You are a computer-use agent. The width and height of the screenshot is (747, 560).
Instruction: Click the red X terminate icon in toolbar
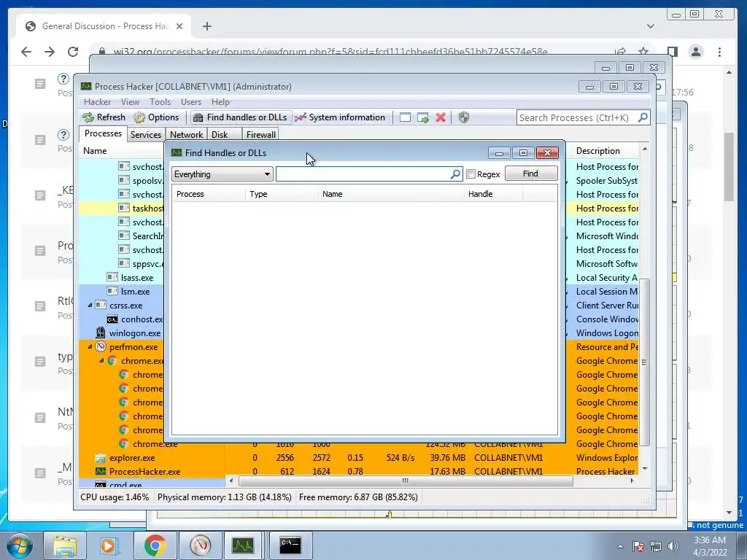(x=441, y=117)
